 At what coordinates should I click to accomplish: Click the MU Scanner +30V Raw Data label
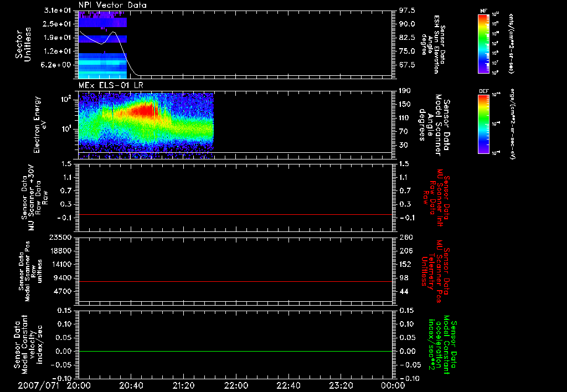coord(35,198)
